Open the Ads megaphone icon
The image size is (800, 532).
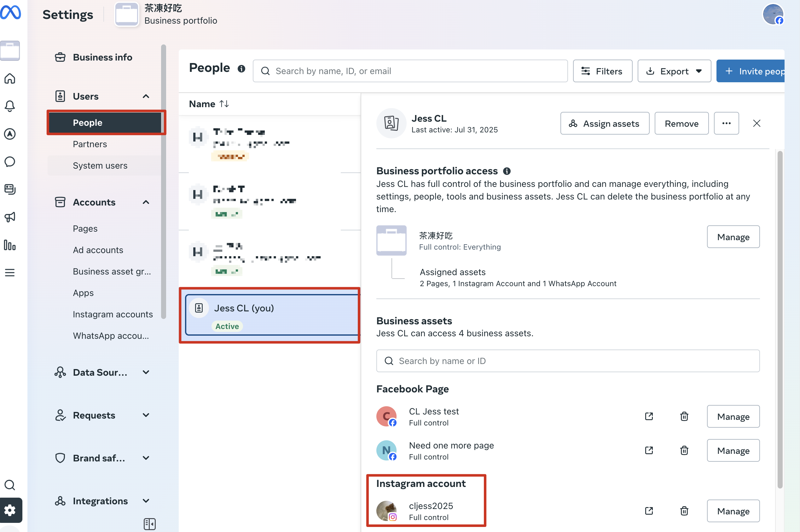coord(10,217)
